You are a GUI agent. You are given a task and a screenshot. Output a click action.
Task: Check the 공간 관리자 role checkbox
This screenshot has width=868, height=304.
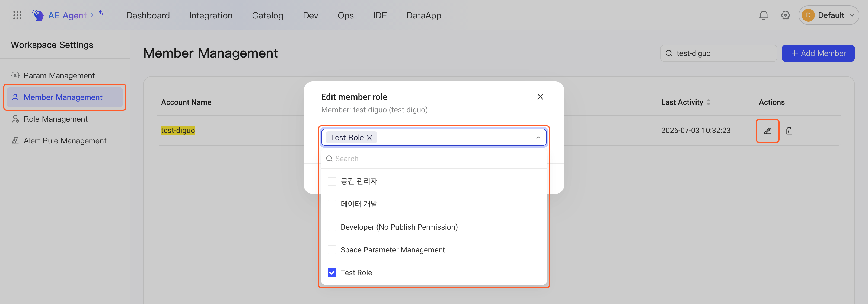point(332,181)
